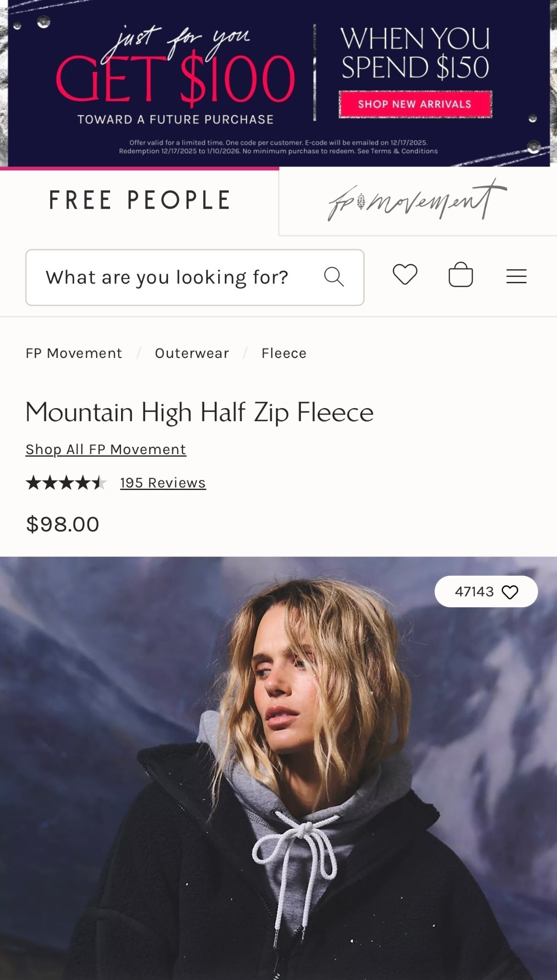Click the Mountain High Half Zip Fleece title
The image size is (557, 980).
[x=199, y=412]
